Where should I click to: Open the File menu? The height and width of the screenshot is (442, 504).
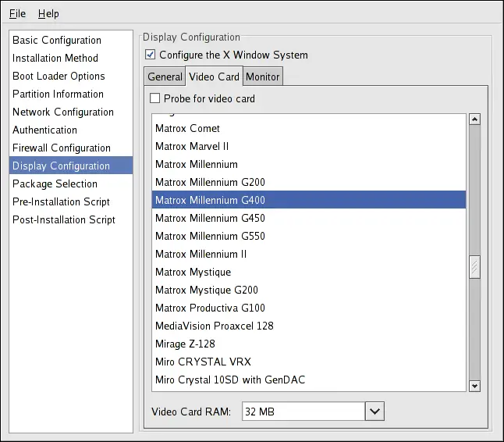click(17, 13)
